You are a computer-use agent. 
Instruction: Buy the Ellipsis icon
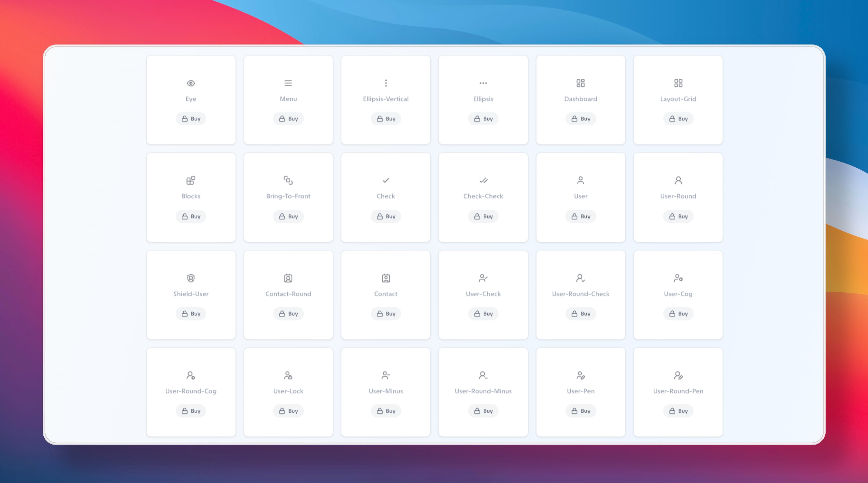pos(483,119)
